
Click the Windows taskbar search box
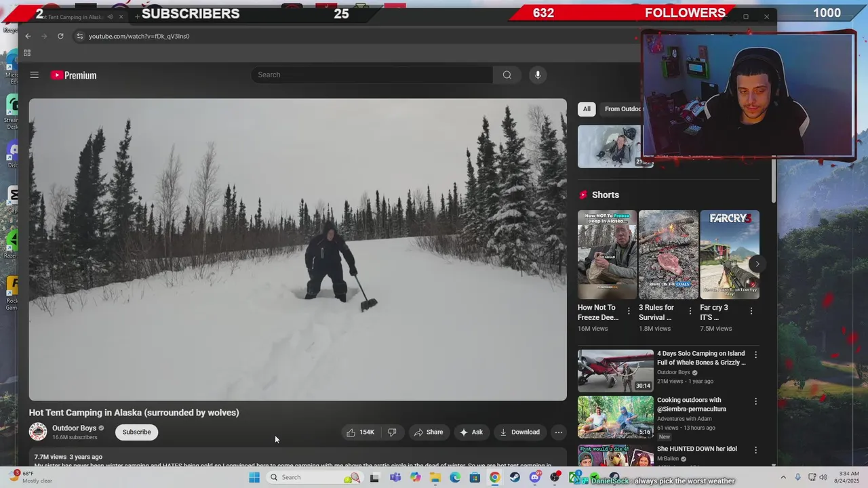(314, 477)
